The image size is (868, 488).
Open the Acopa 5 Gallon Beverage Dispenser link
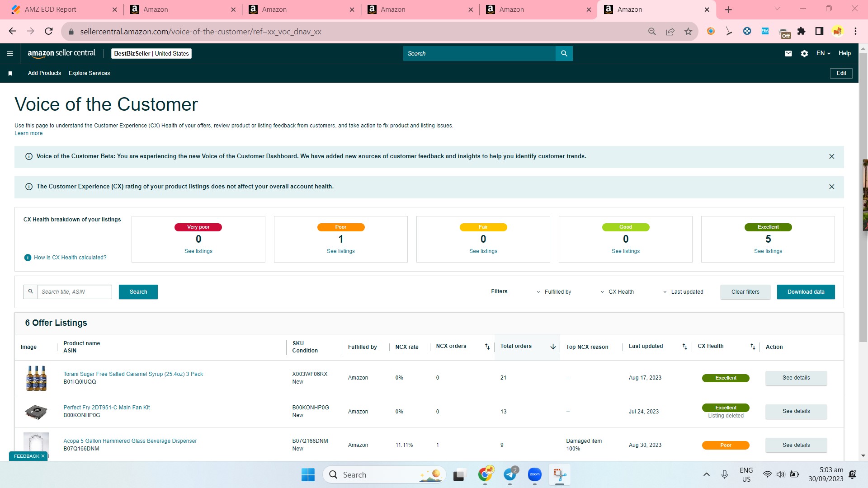pyautogui.click(x=130, y=441)
